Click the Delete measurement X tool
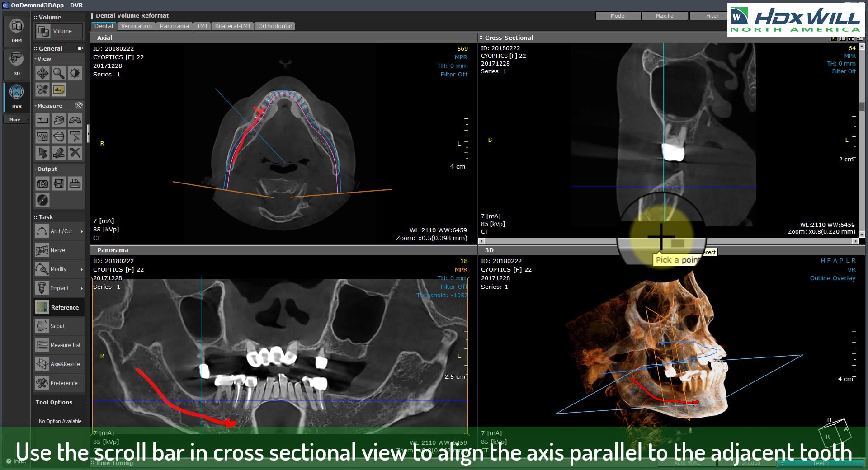 (75, 153)
